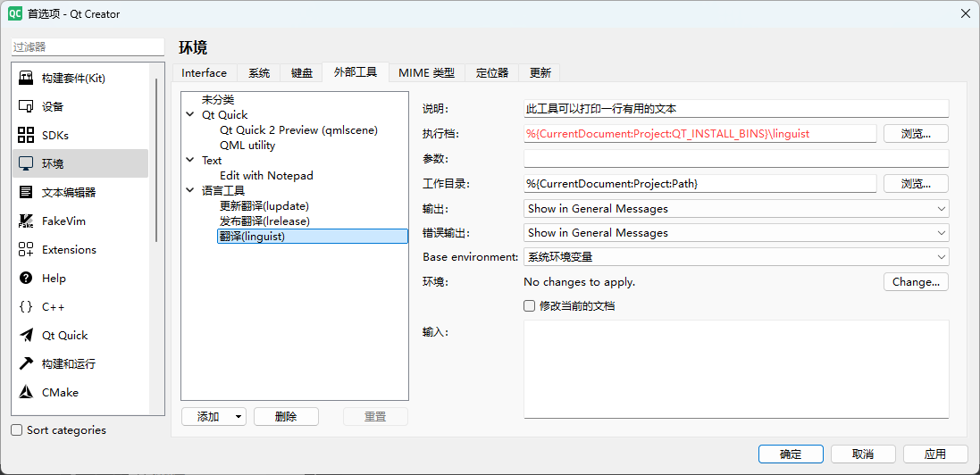
Task: Click the 输入 text area
Action: (736, 370)
